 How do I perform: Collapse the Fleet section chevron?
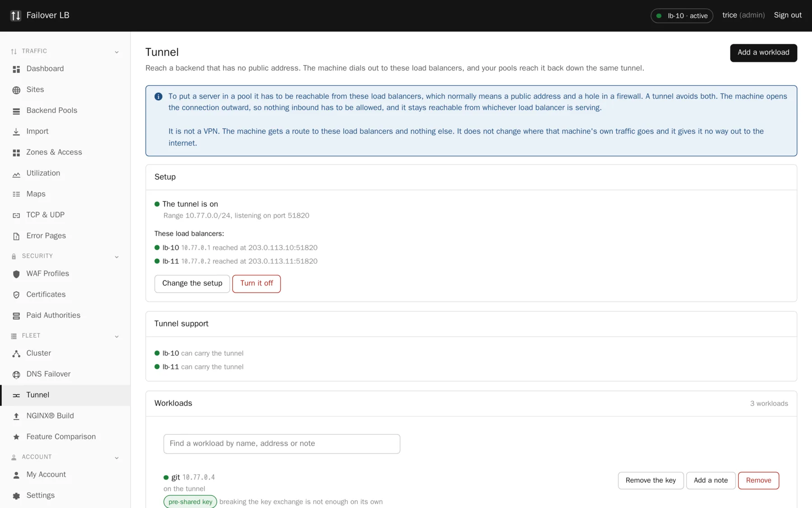coord(116,336)
